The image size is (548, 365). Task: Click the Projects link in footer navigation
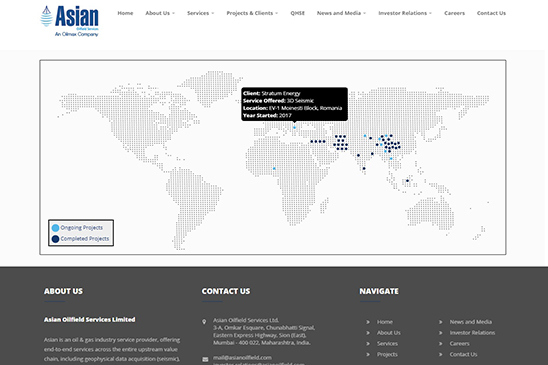coord(387,355)
